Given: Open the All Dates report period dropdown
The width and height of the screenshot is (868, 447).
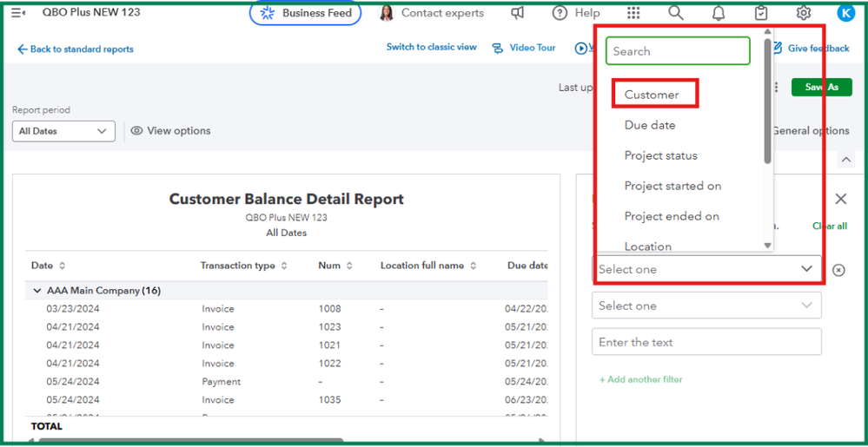Looking at the screenshot, I should click(63, 131).
